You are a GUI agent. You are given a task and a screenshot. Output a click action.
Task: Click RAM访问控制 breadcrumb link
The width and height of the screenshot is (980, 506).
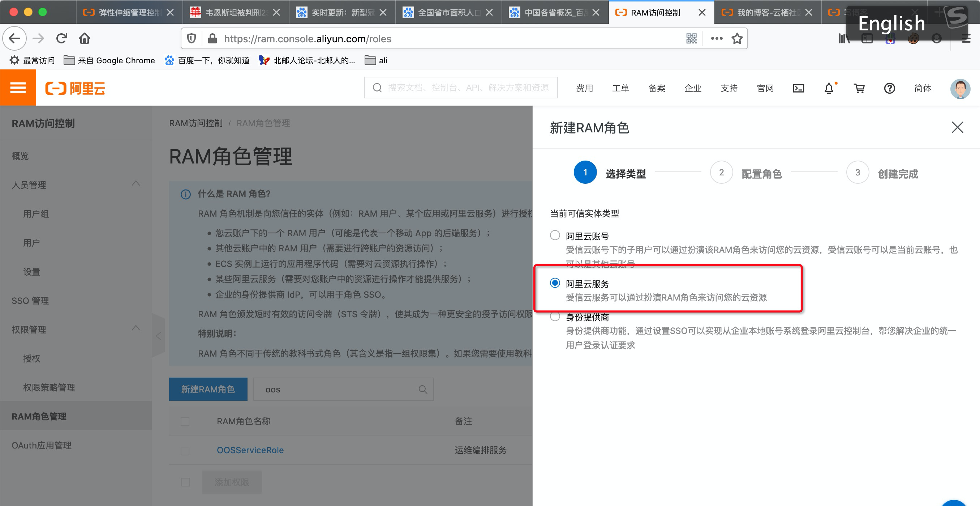point(195,123)
